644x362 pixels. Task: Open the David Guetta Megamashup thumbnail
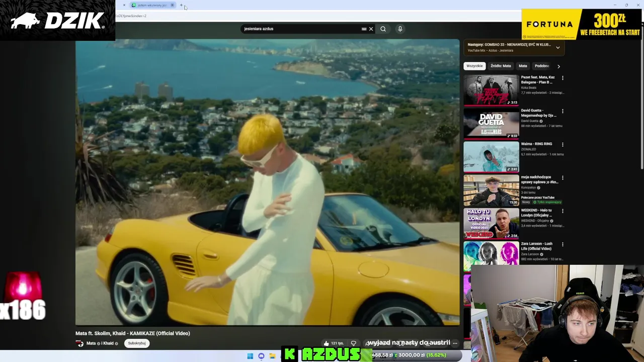[x=491, y=123]
